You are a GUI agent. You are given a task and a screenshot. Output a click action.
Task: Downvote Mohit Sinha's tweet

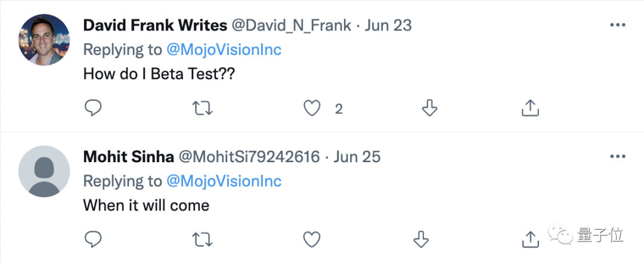tap(421, 239)
